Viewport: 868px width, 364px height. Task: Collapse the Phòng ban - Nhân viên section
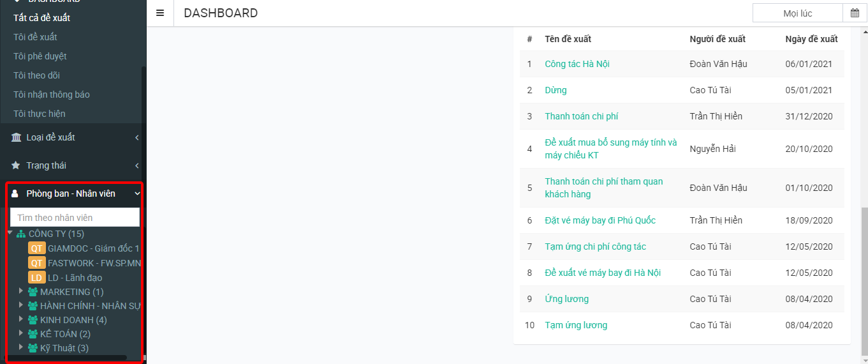click(x=136, y=193)
